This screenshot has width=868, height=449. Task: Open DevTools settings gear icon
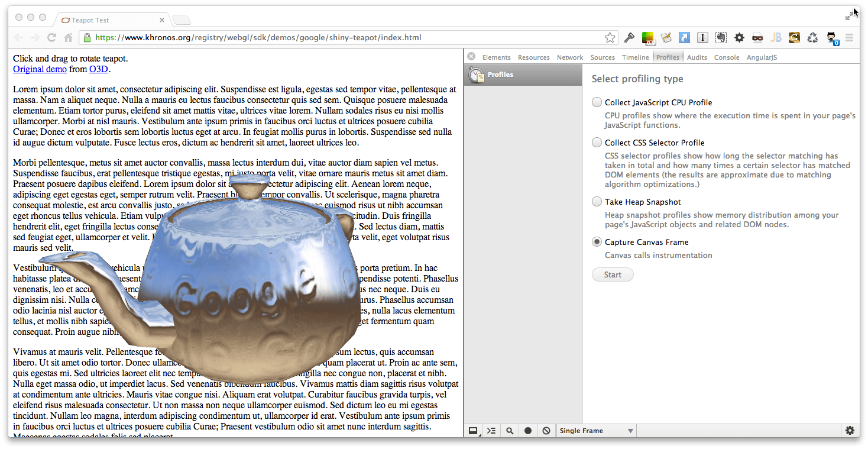pos(850,431)
